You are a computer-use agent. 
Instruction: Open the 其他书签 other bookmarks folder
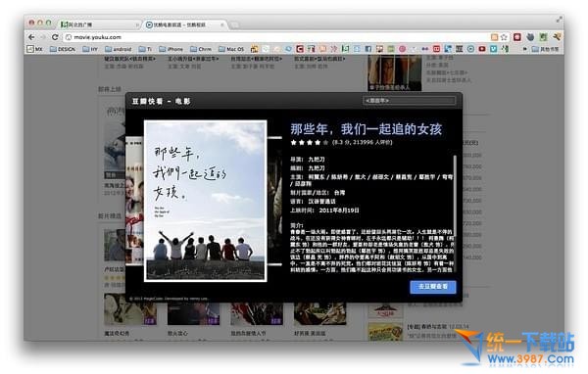(545, 49)
